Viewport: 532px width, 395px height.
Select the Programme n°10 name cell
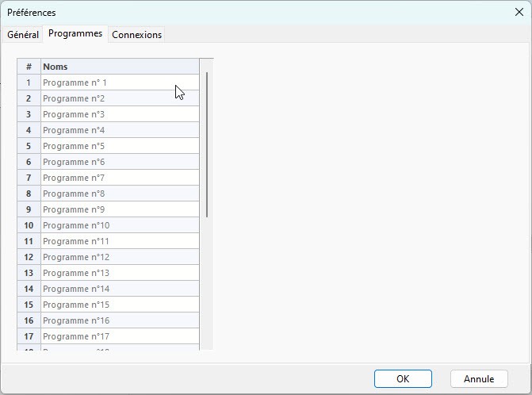click(x=119, y=225)
